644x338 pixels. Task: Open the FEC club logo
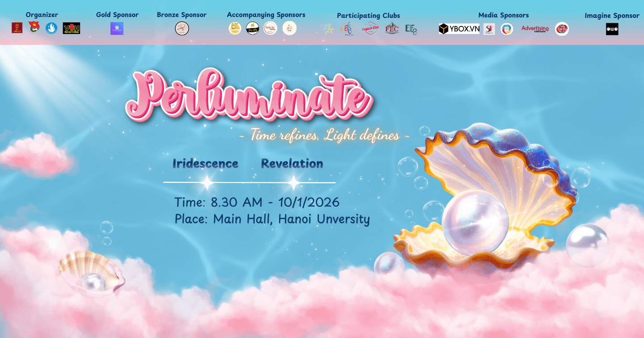pyautogui.click(x=392, y=28)
